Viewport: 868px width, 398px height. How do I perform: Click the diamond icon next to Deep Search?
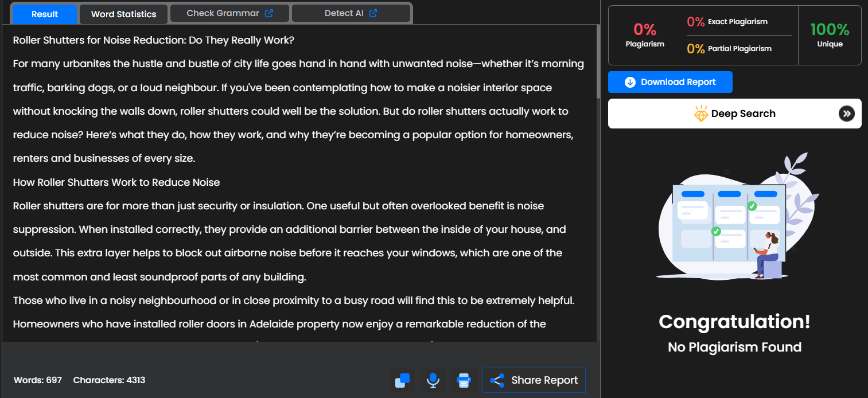[x=701, y=114]
